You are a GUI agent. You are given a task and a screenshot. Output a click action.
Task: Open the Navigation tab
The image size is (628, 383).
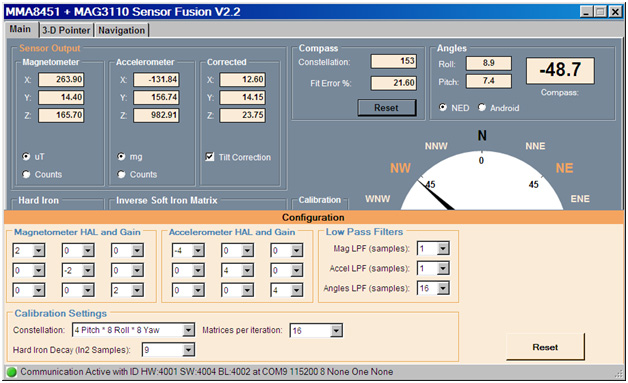click(x=121, y=30)
